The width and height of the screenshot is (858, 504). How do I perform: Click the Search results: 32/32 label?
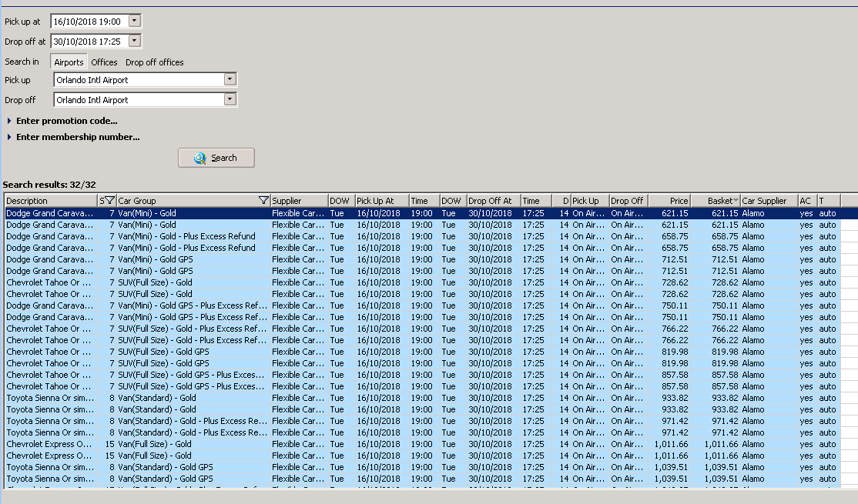click(49, 185)
